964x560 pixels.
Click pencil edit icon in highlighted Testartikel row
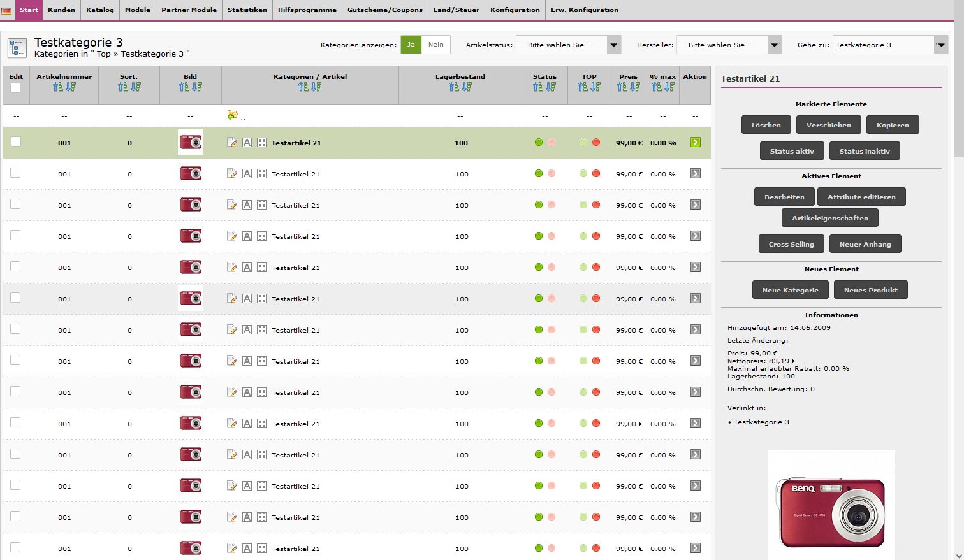tap(232, 143)
